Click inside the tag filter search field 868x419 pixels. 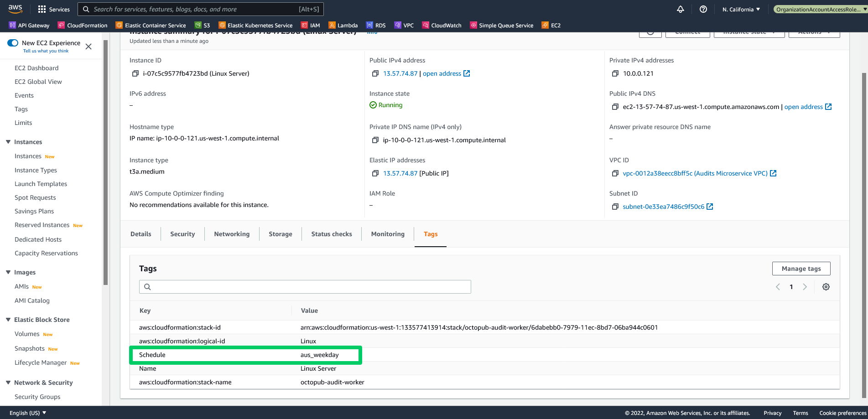coord(305,287)
